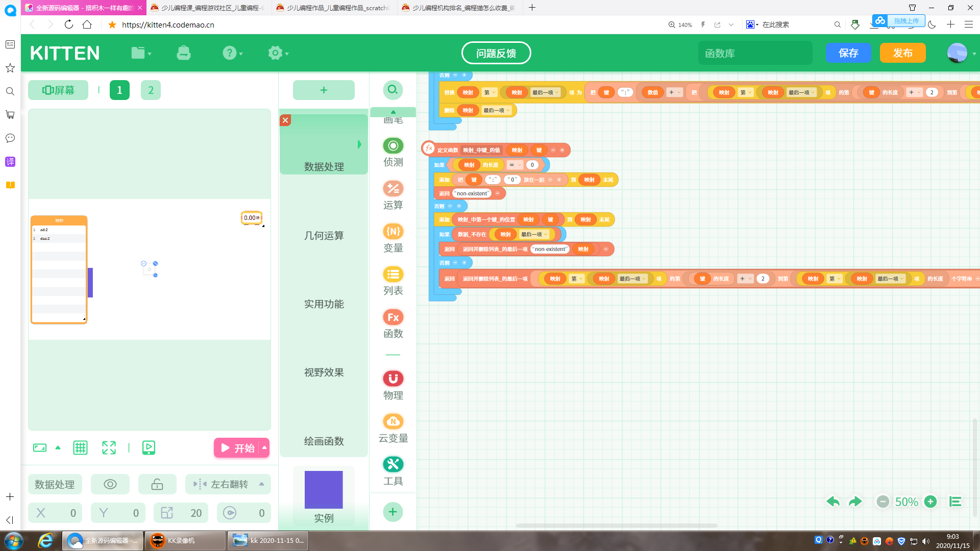Open the help question mark menu
This screenshot has height=551, width=980.
pos(232,53)
